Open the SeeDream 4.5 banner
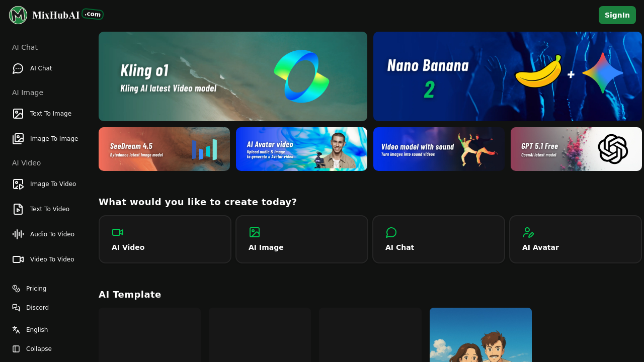The height and width of the screenshot is (362, 644). point(164,149)
